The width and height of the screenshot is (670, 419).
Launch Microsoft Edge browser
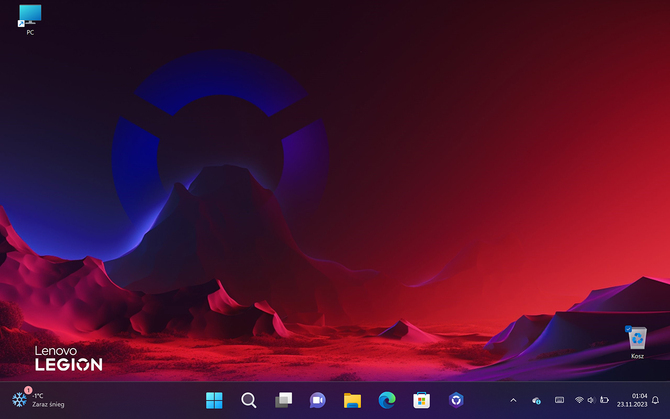coord(387,400)
